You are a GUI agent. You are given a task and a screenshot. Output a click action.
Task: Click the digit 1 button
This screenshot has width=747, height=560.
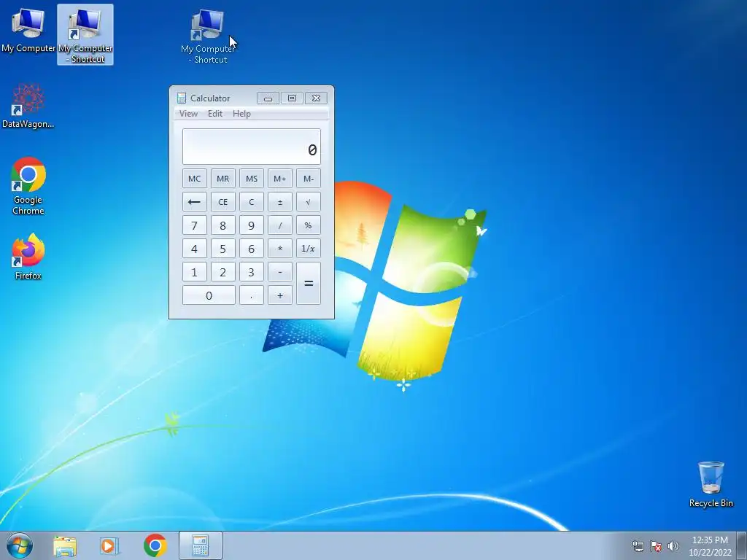coord(194,272)
